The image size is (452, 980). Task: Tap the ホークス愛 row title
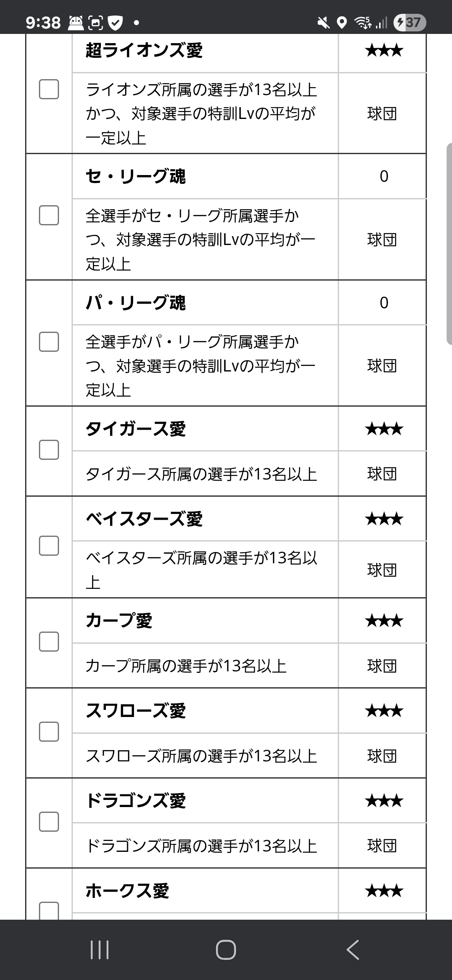127,890
